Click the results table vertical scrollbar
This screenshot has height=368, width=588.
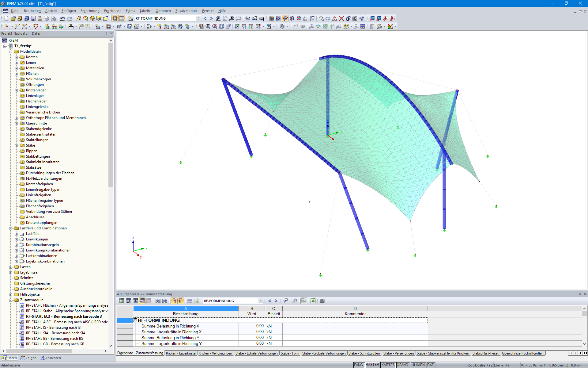pos(584,313)
